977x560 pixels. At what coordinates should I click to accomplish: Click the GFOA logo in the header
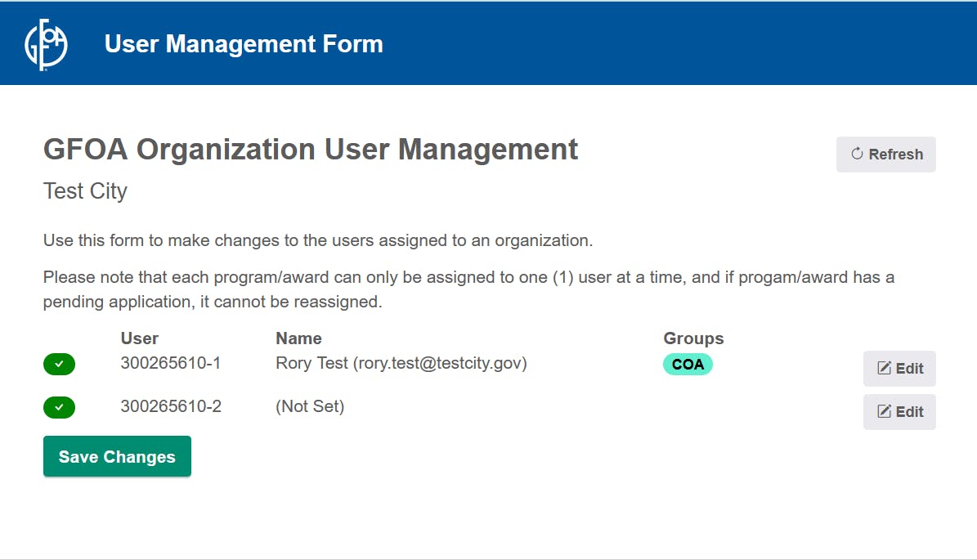pyautogui.click(x=46, y=44)
